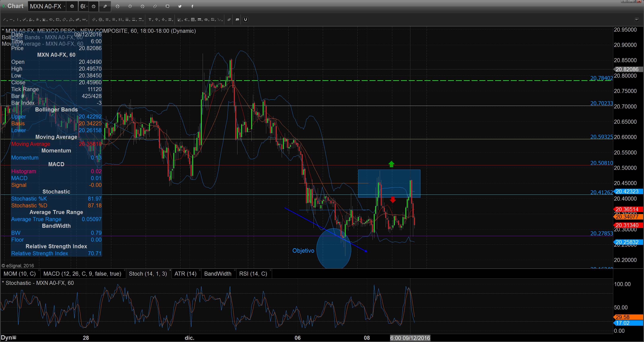Click the tooltip toggle icon beside eraser

click(237, 20)
